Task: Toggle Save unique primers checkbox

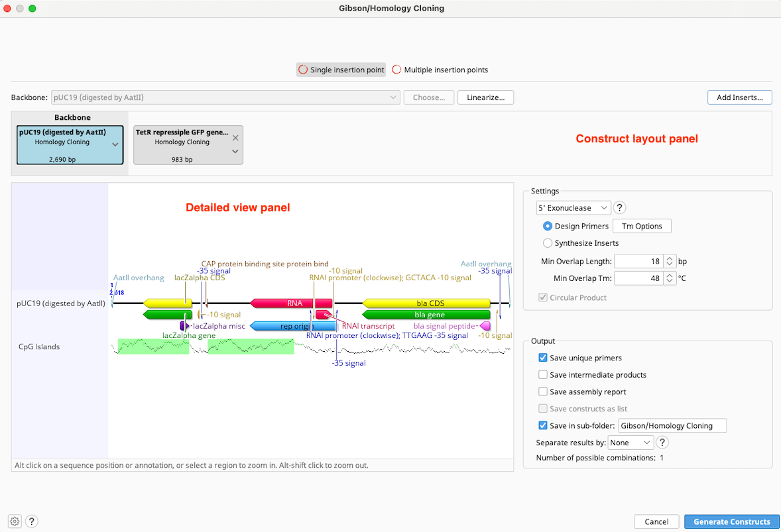Action: (x=543, y=358)
